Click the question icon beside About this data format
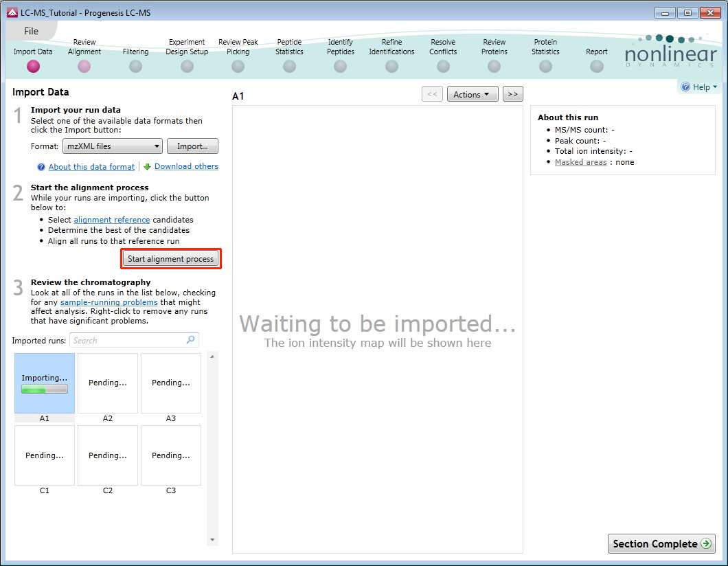 click(x=41, y=167)
